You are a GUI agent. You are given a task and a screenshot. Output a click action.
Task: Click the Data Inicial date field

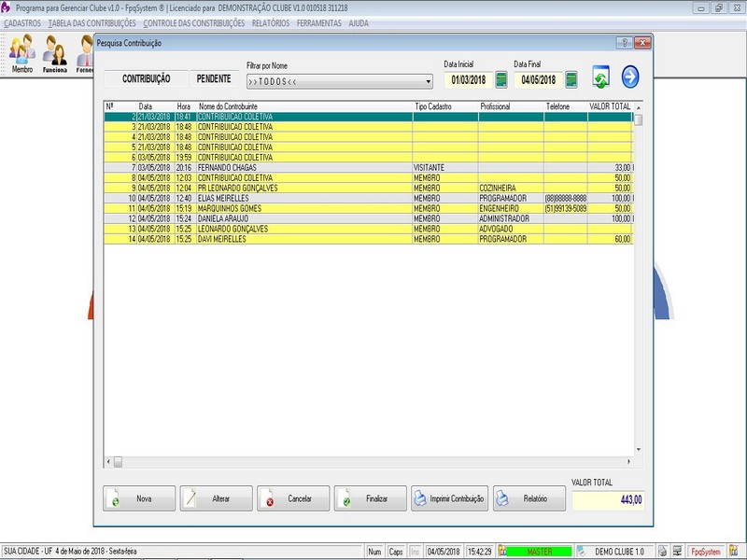(x=469, y=79)
